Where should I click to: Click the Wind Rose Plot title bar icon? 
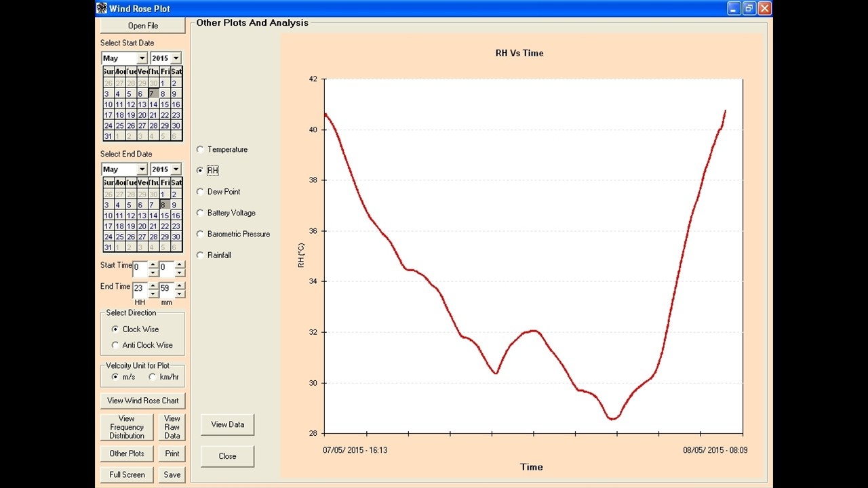[102, 8]
